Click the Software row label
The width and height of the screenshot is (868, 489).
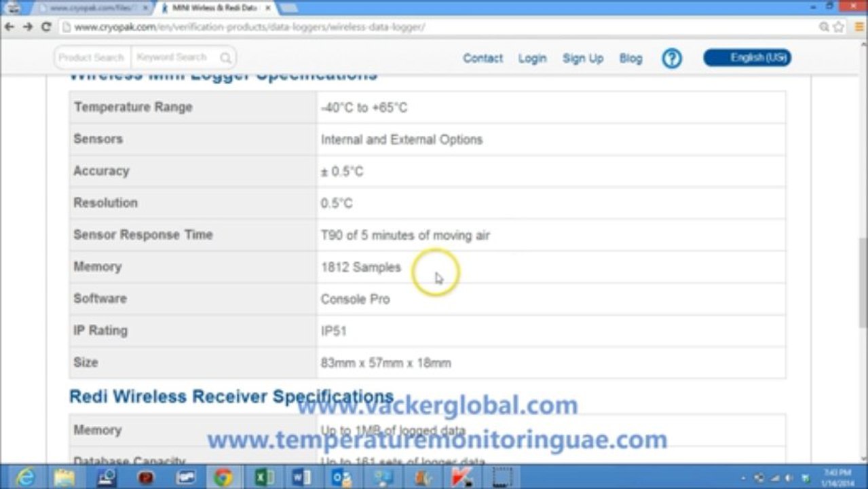pyautogui.click(x=100, y=299)
